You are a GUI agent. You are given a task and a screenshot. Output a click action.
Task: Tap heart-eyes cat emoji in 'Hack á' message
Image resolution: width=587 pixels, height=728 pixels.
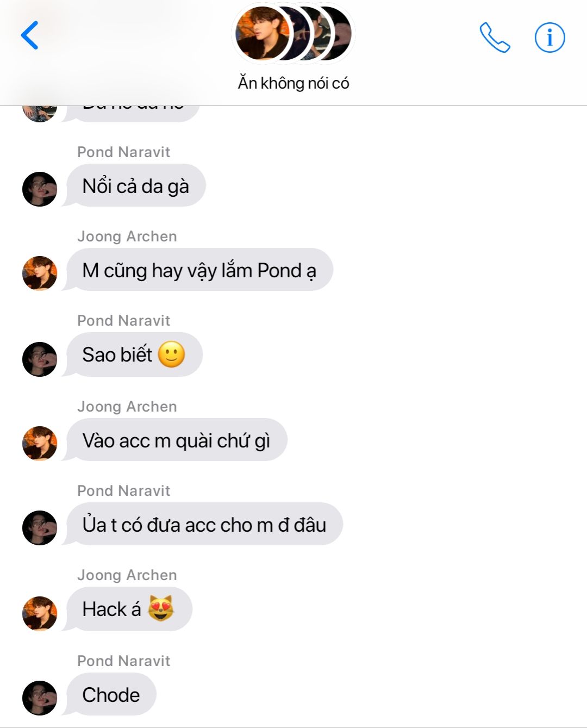161,608
